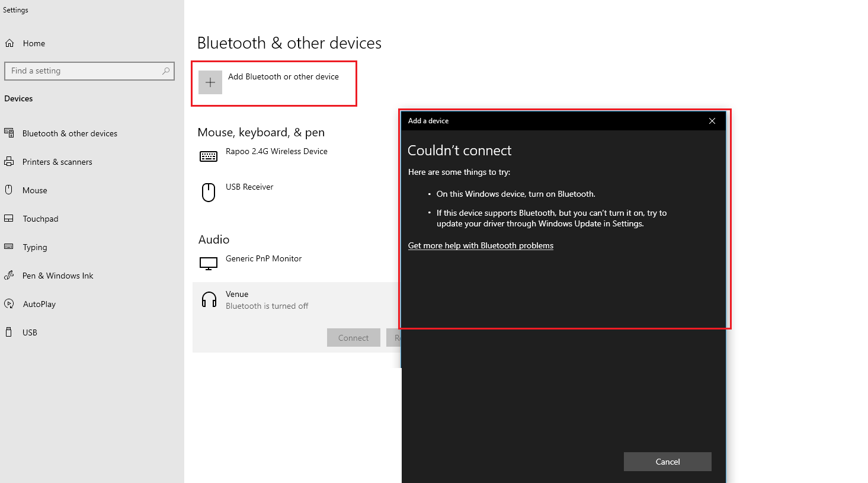Image resolution: width=868 pixels, height=483 pixels.
Task: Click Cancel in Add a device dialog
Action: [x=668, y=462]
